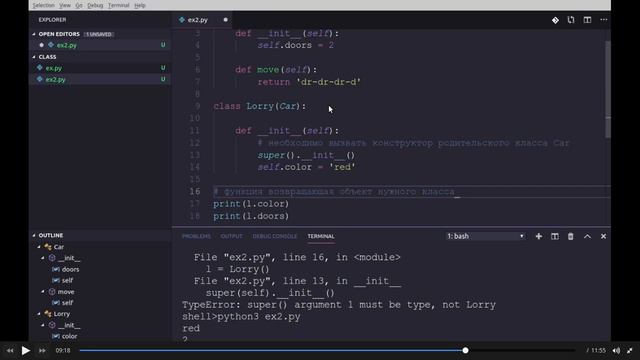This screenshot has height=360, width=640.
Task: Add a new terminal with plus icon
Action: tap(538, 236)
